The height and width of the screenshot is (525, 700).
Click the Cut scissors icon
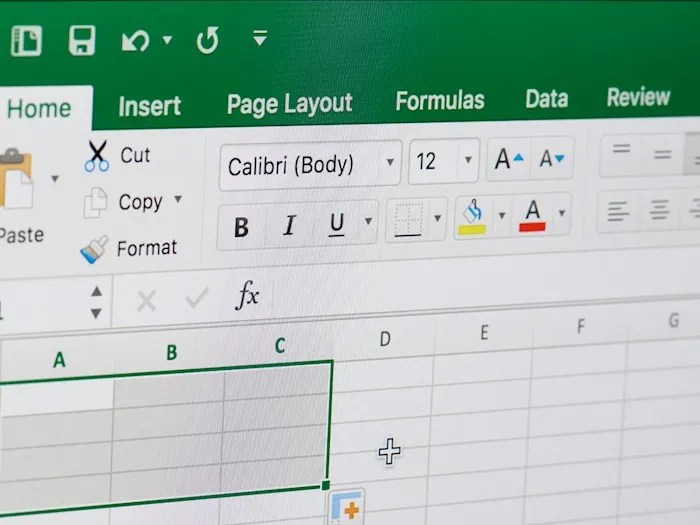[x=97, y=156]
